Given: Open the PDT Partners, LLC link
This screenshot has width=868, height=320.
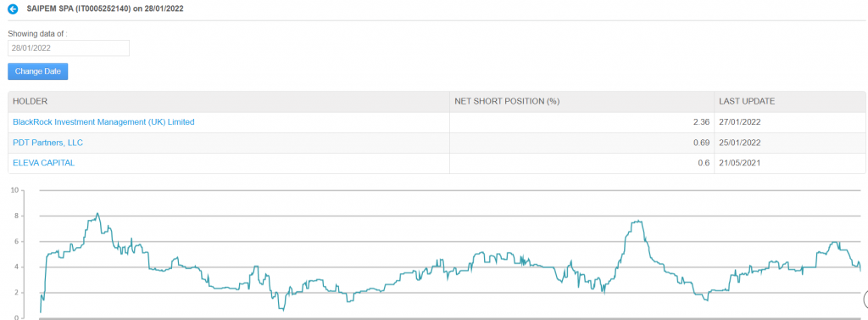Looking at the screenshot, I should pyautogui.click(x=47, y=143).
